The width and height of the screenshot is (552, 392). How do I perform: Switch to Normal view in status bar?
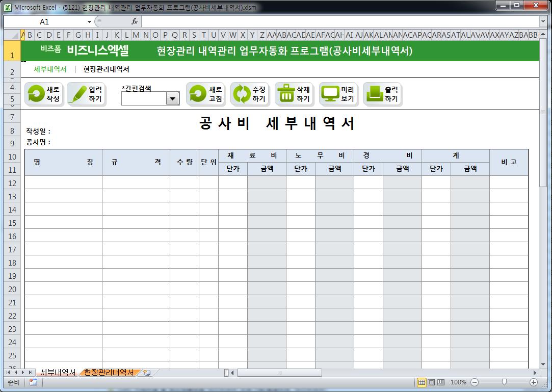(x=422, y=382)
